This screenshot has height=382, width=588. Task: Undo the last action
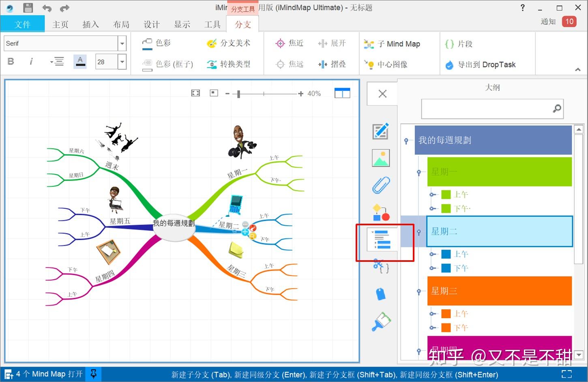click(47, 8)
